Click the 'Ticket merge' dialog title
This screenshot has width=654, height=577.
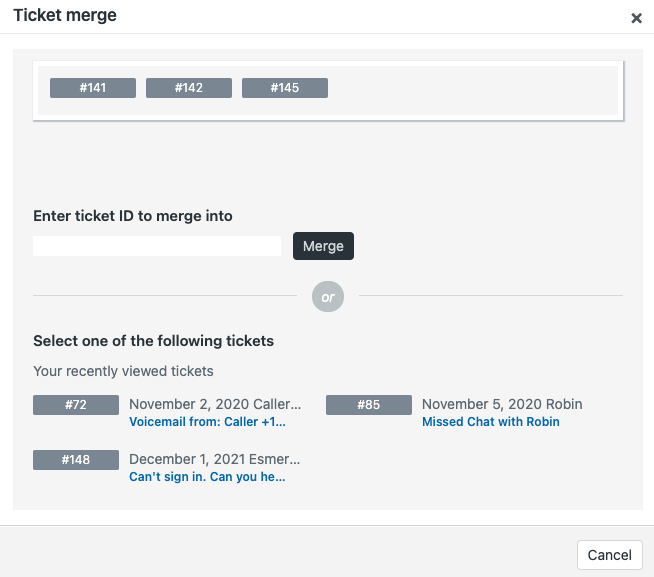(65, 16)
